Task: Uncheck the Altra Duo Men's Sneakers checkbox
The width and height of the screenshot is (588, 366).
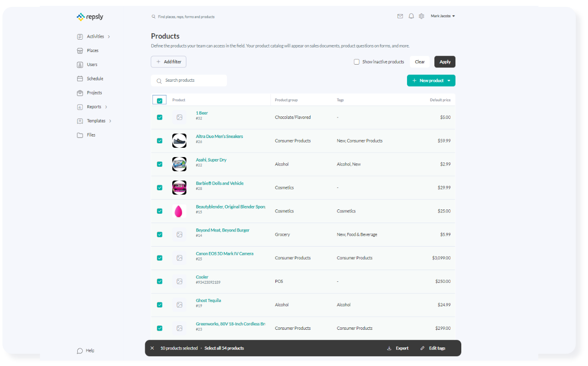Action: pos(159,141)
